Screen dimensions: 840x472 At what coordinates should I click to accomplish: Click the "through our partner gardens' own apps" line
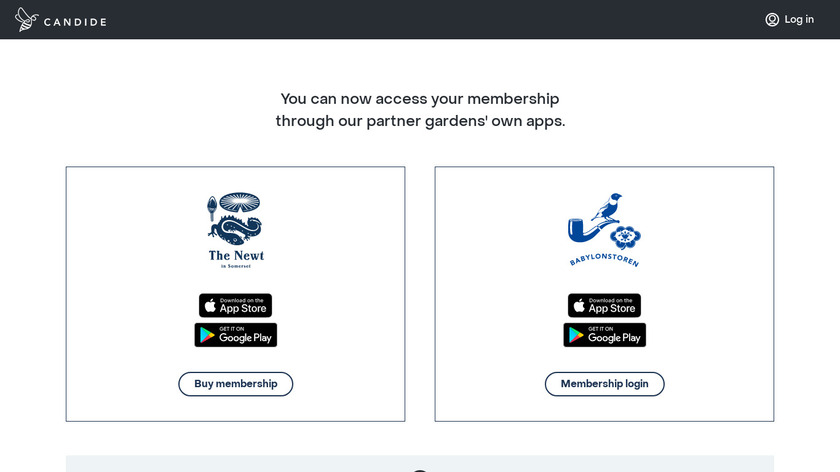[x=420, y=121]
